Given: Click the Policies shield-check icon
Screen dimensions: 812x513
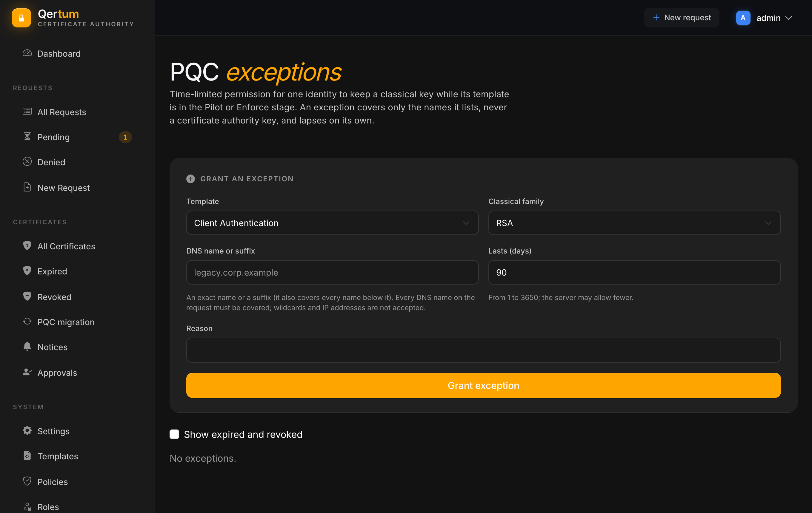Looking at the screenshot, I should pyautogui.click(x=27, y=481).
